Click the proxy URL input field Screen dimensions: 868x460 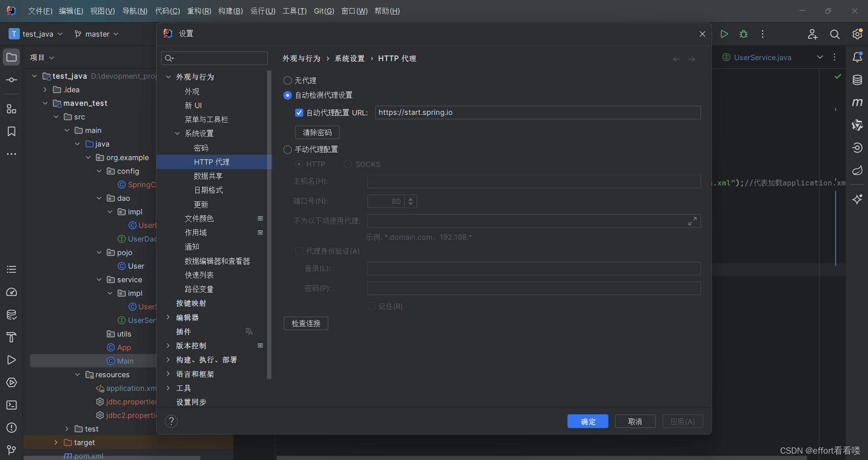pyautogui.click(x=538, y=113)
